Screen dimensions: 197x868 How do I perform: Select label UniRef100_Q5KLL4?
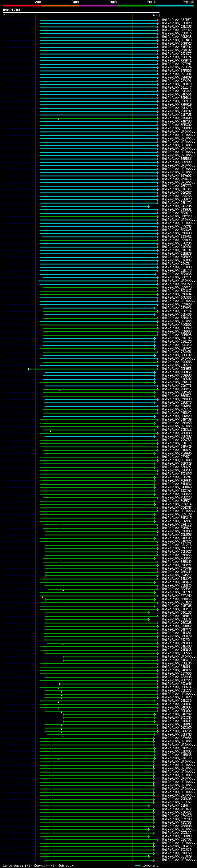(177, 382)
